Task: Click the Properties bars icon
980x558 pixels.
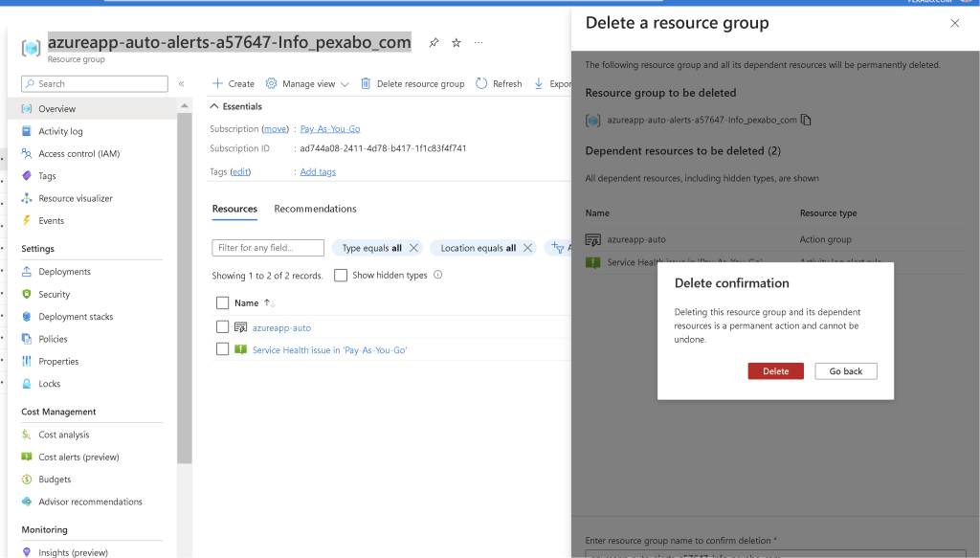Action: pyautogui.click(x=26, y=361)
